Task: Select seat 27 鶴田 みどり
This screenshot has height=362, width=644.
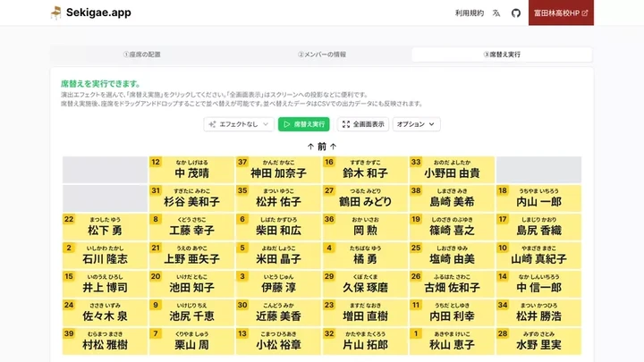Action: tap(365, 198)
